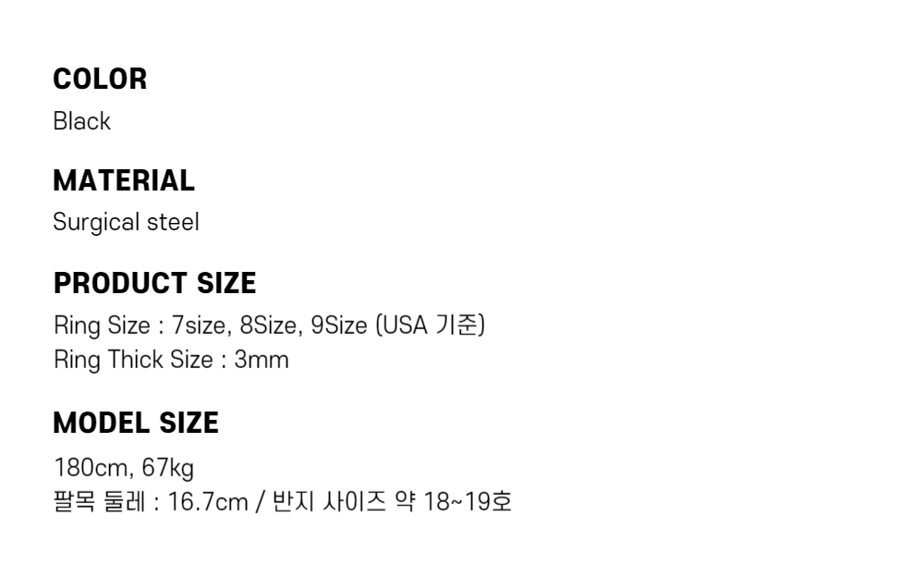
Task: Click the COLOR heading
Action: point(100,80)
